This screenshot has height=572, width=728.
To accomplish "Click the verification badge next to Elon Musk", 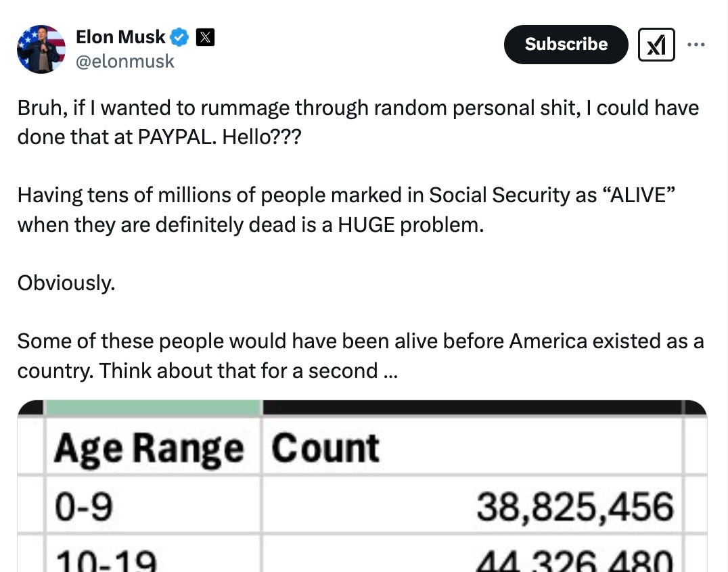I will [x=177, y=37].
